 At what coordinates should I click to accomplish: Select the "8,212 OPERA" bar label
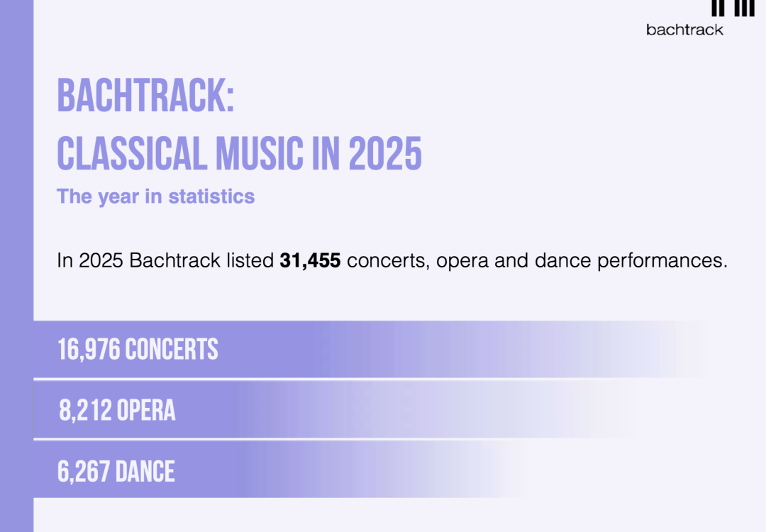(x=117, y=411)
